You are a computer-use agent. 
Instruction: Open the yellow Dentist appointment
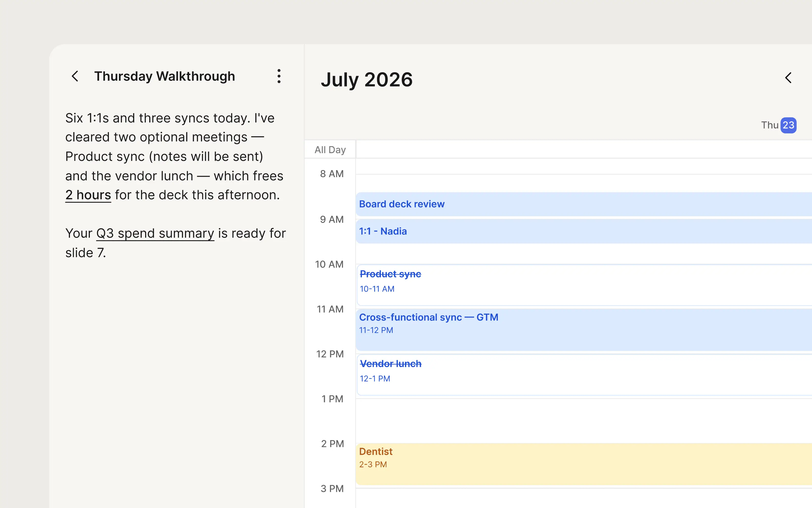pyautogui.click(x=584, y=464)
